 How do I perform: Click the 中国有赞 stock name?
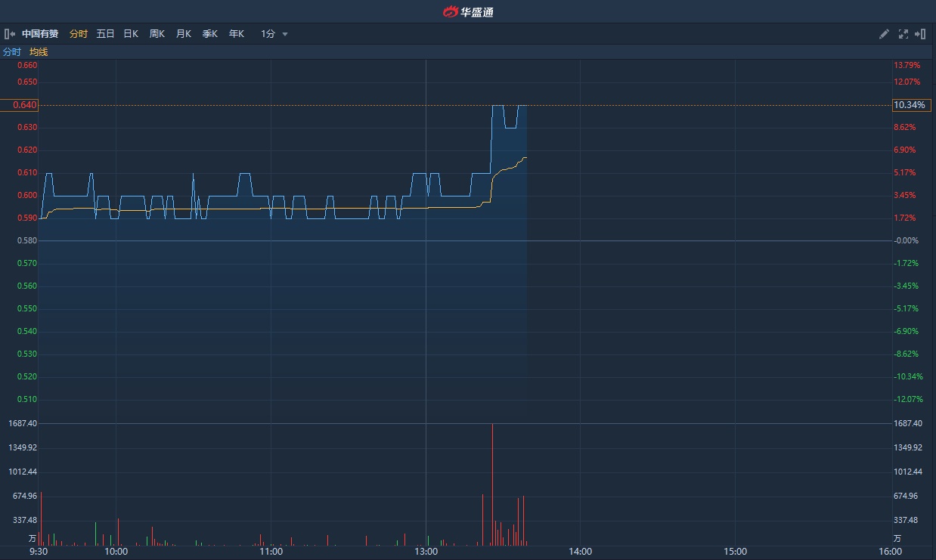(41, 34)
